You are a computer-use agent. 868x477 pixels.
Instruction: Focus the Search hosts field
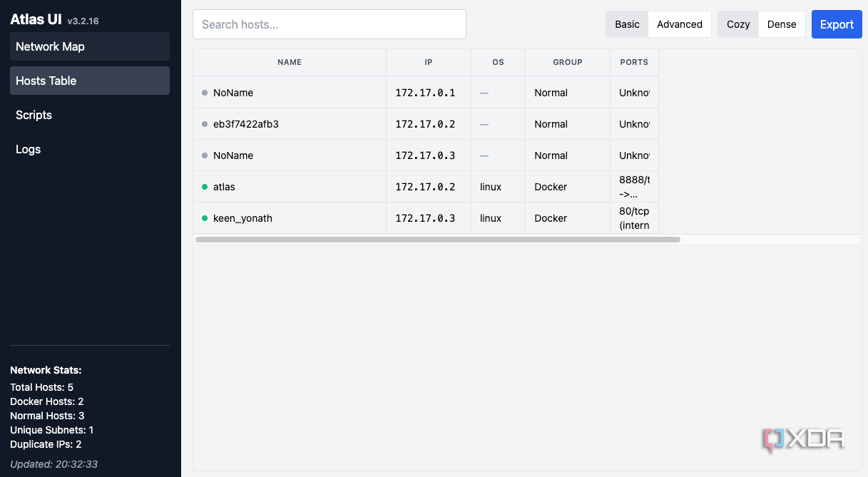pos(330,24)
